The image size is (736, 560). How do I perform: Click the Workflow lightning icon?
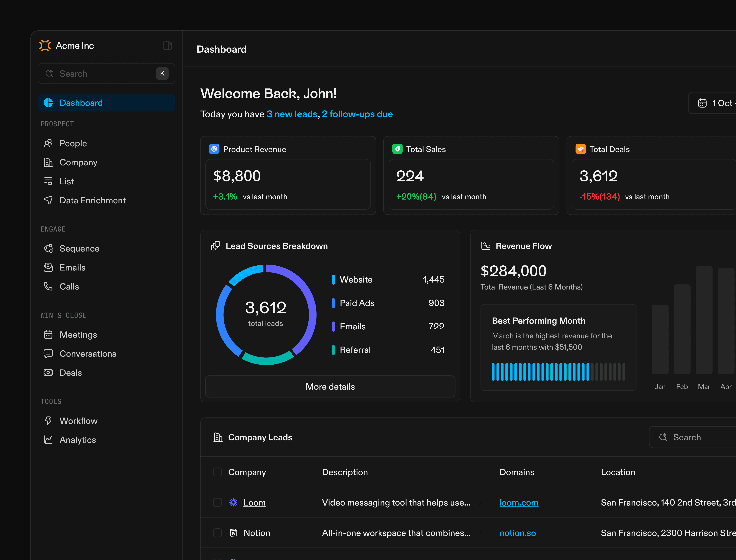(x=48, y=421)
